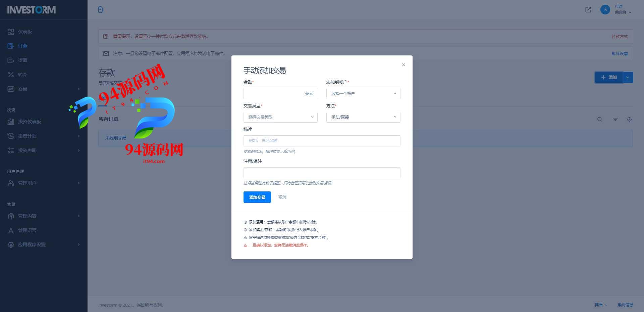The image size is (644, 312).
Task: Click the filter icon above orders
Action: point(615,119)
